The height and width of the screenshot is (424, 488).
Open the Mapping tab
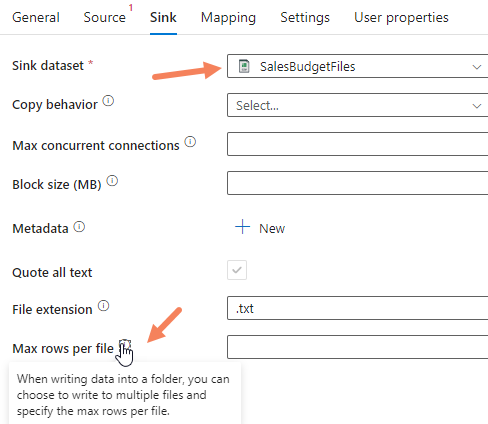click(228, 17)
